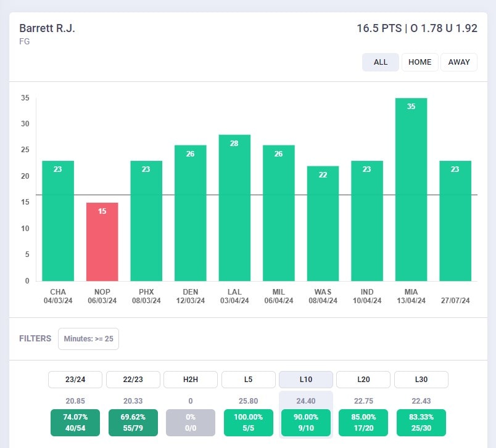Click the MIA 35-point bar
The image size is (496, 448).
click(411, 190)
